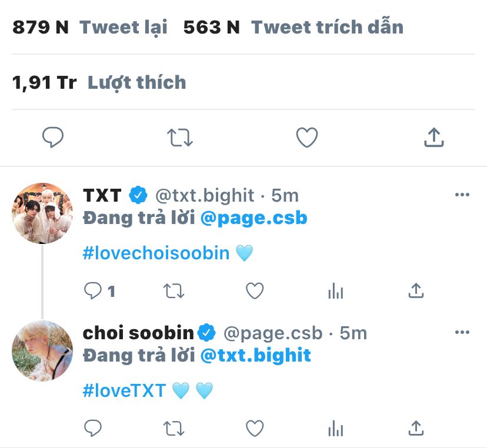This screenshot has height=448, width=487.
Task: Share the main tweet
Action: pyautogui.click(x=433, y=138)
